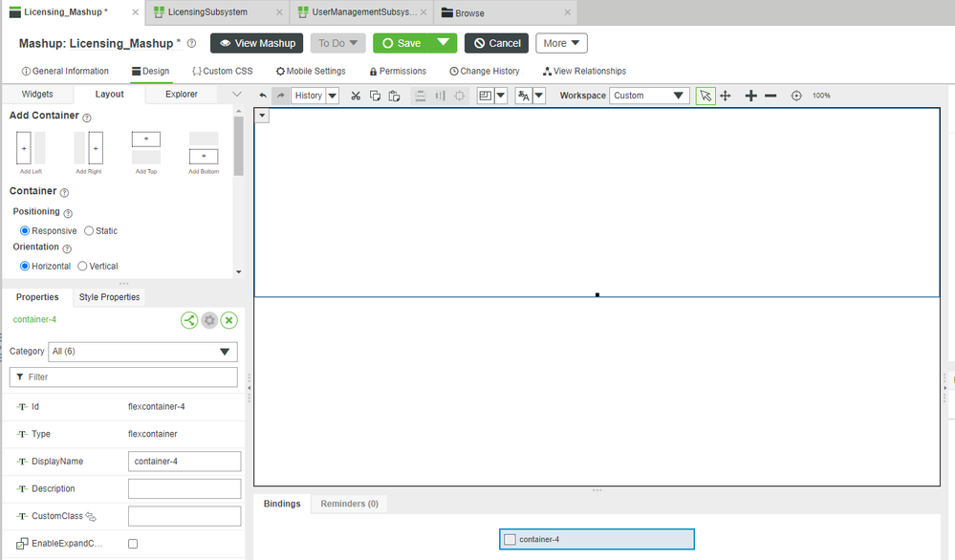This screenshot has height=560, width=955.
Task: Zoom in with the plus icon
Action: (x=751, y=96)
